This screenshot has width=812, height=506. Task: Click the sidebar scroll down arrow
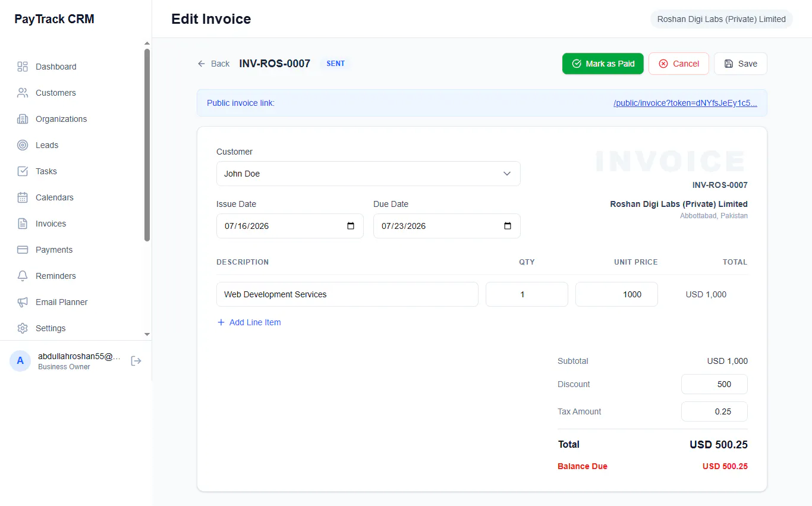[147, 335]
